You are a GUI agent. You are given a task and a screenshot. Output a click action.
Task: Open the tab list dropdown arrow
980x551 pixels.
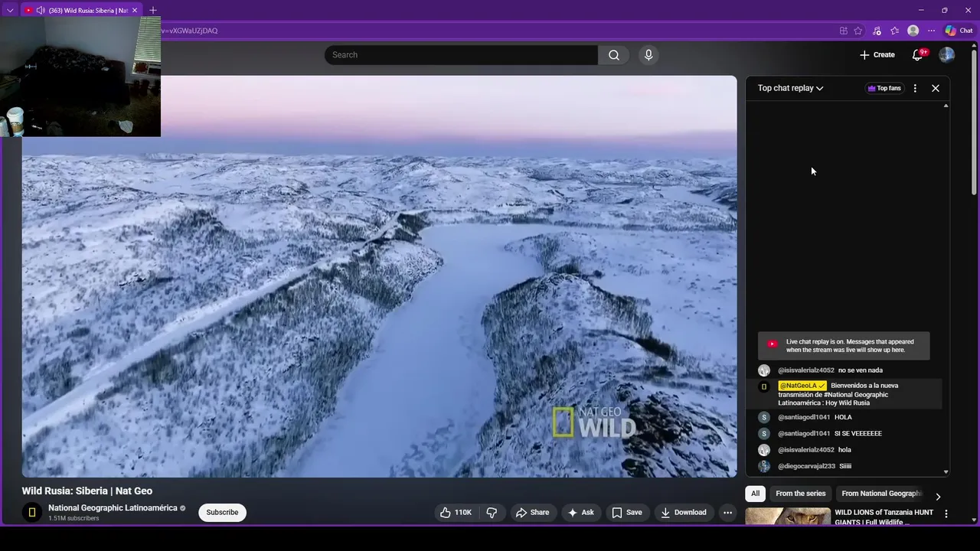[x=10, y=10]
